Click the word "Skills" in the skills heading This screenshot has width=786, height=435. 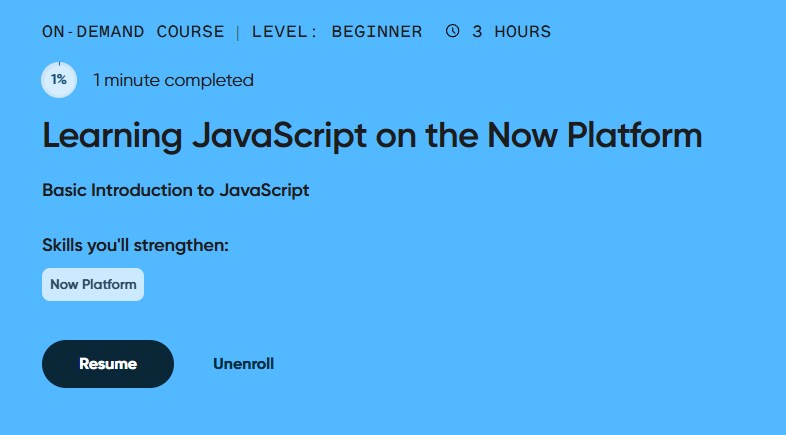(x=64, y=245)
